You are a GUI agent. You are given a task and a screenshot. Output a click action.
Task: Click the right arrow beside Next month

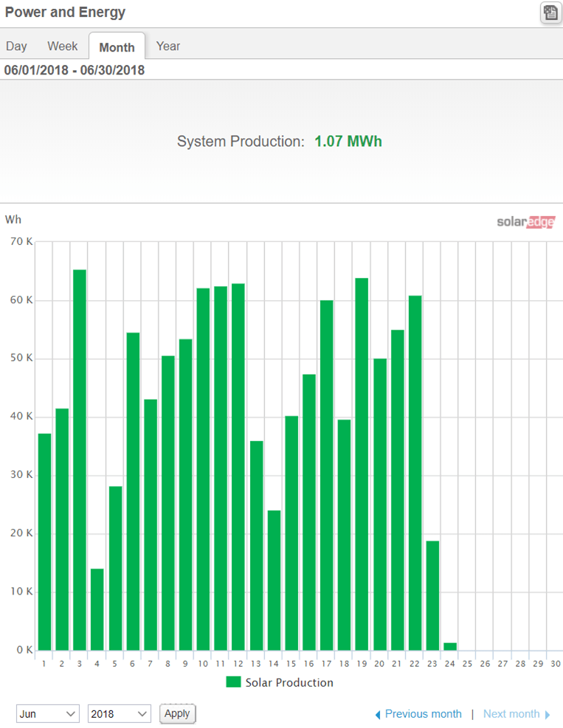point(548,715)
